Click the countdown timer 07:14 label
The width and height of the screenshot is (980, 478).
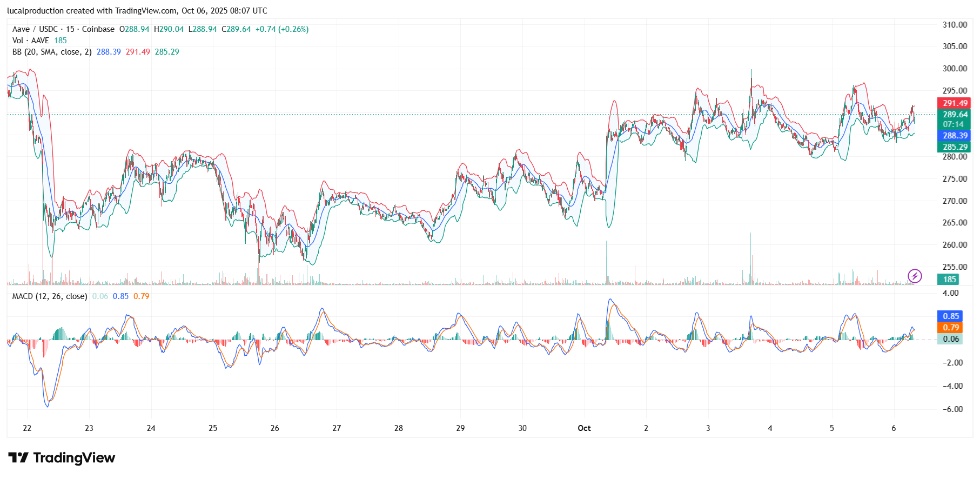click(x=954, y=124)
